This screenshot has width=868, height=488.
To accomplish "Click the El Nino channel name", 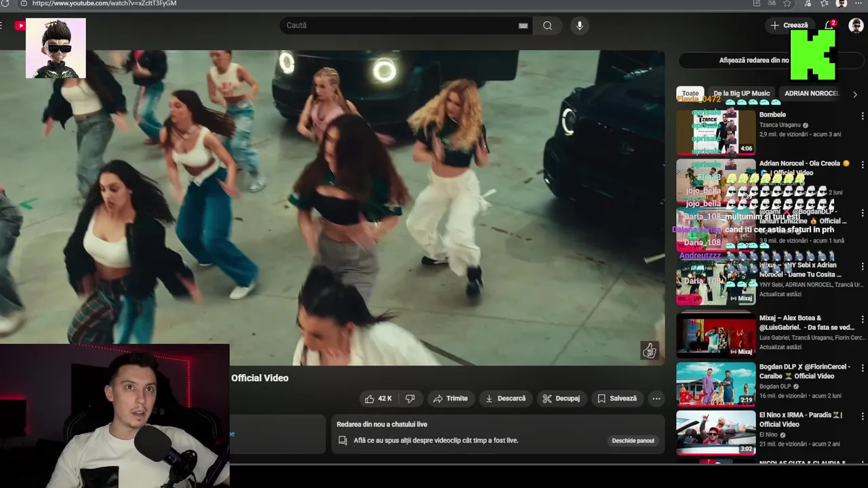I will (x=768, y=434).
